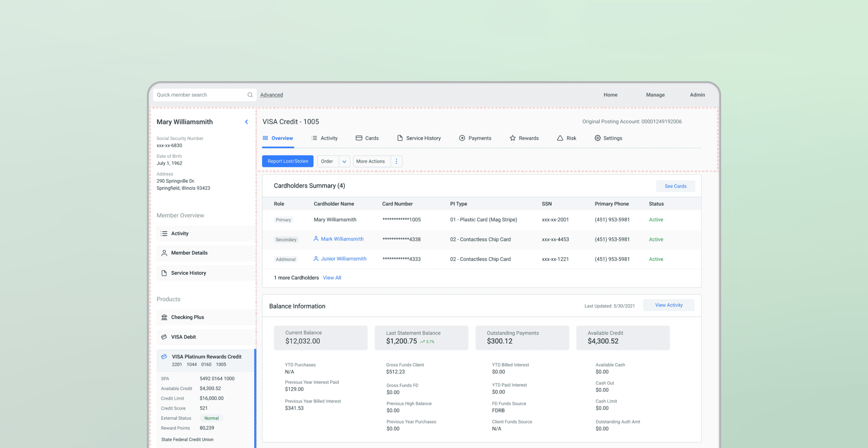Click the Current Balance card
This screenshot has height=448, width=868.
pyautogui.click(x=321, y=338)
